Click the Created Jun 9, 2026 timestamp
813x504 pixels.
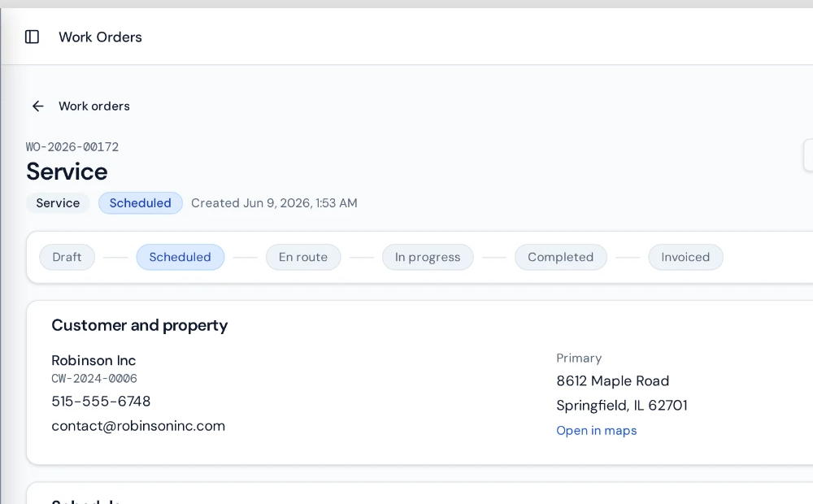pos(274,203)
